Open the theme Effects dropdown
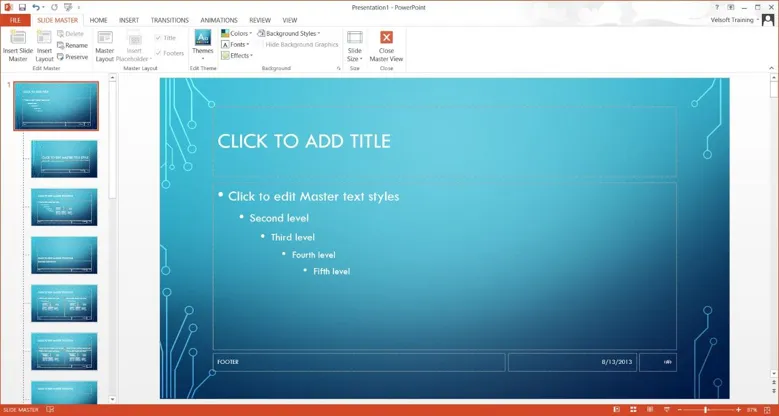The height and width of the screenshot is (416, 779). point(237,56)
